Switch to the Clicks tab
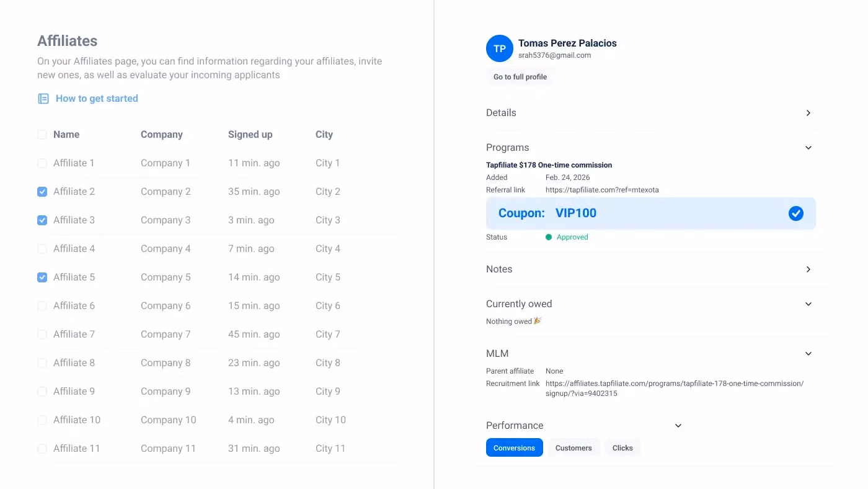This screenshot has height=489, width=868. click(622, 448)
